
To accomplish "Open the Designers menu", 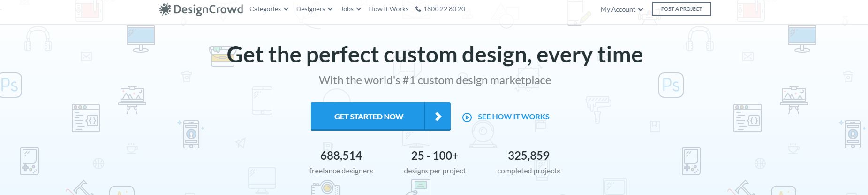I will 310,9.
